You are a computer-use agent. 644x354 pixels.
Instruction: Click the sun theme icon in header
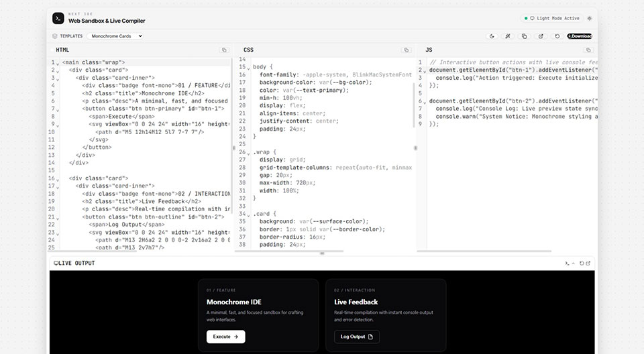tap(590, 19)
